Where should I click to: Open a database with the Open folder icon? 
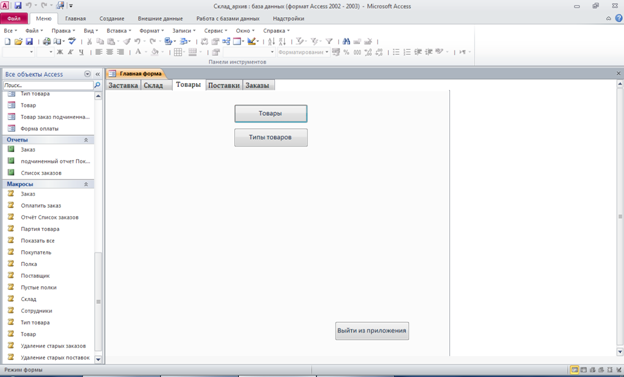[18, 41]
